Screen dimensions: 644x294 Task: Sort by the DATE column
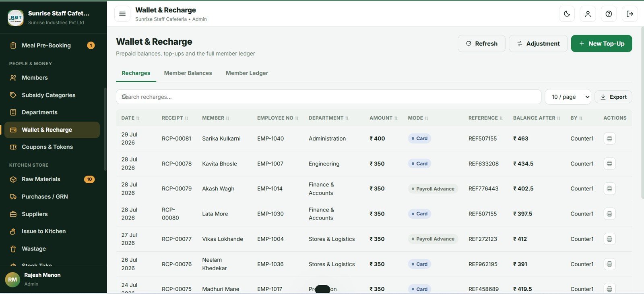130,118
